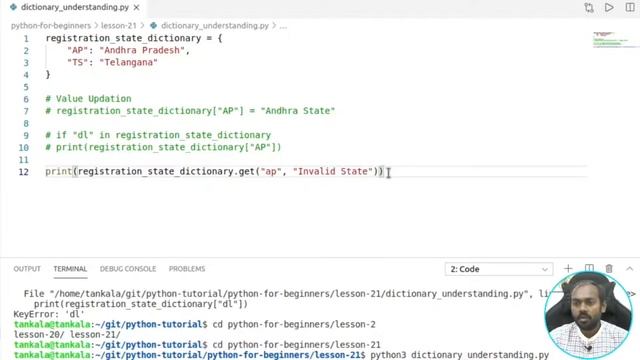Screen dimensions: 640x360
Task: Click 'python3 dictionary_understanding.py' terminal command
Action: [460, 355]
